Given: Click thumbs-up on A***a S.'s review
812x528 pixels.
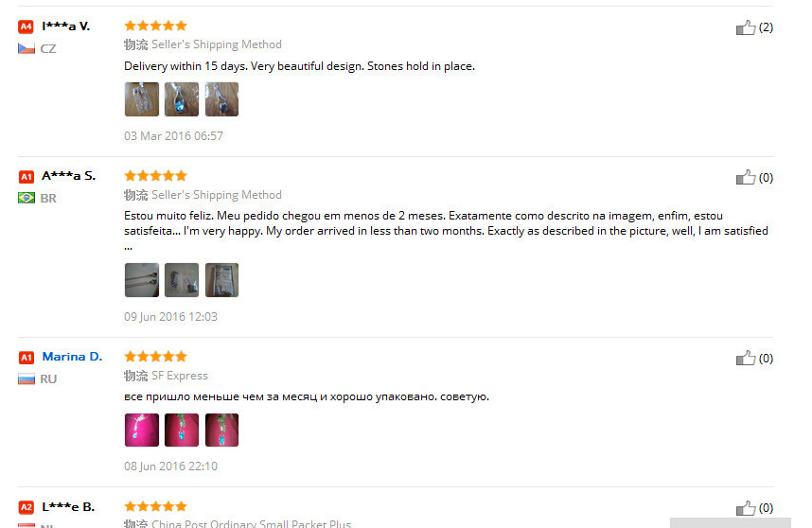Looking at the screenshot, I should click(x=745, y=178).
